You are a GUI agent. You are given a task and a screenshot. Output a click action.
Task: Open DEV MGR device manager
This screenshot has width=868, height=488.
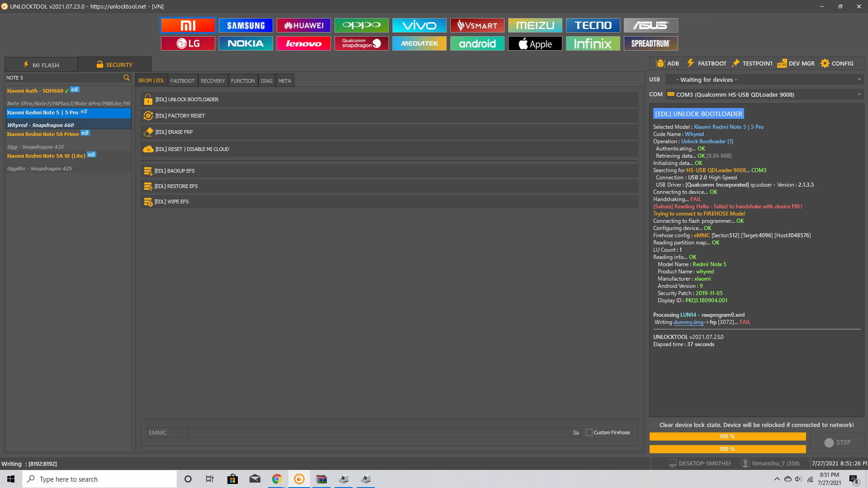tap(796, 64)
